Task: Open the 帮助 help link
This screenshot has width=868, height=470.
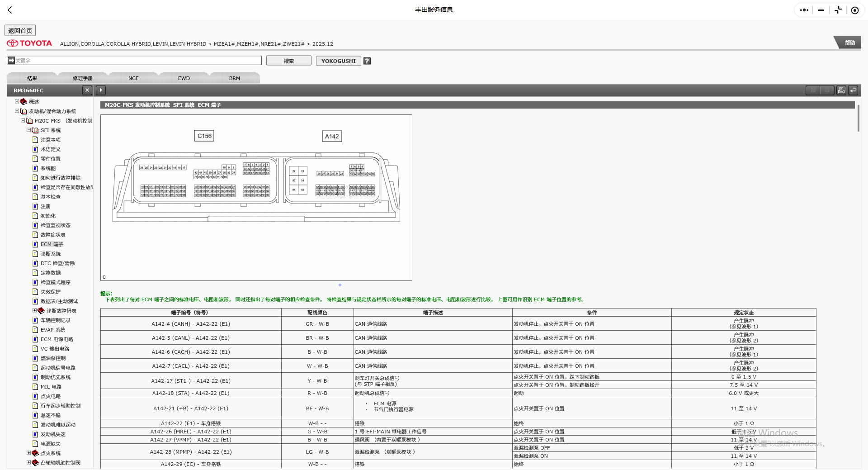Action: point(849,43)
